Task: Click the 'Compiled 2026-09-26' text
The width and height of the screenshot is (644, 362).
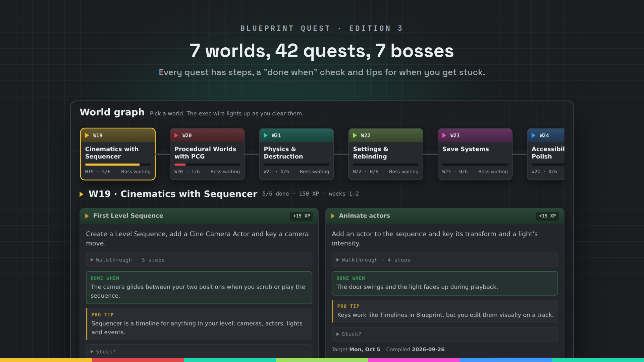Action: [x=415, y=349]
